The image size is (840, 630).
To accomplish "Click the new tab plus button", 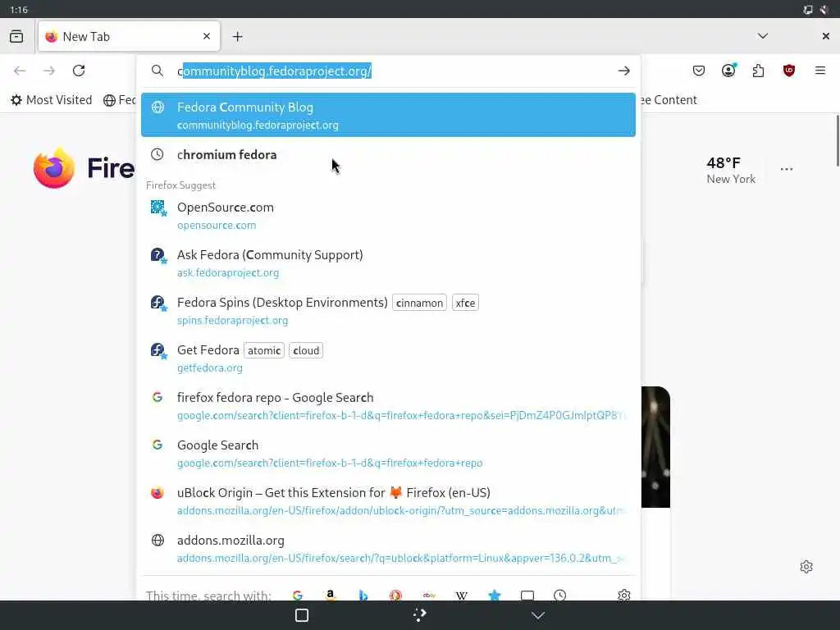I will click(237, 36).
